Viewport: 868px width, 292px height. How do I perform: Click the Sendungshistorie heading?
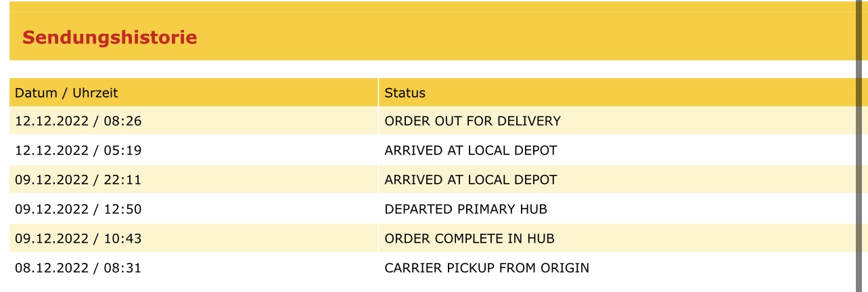110,37
